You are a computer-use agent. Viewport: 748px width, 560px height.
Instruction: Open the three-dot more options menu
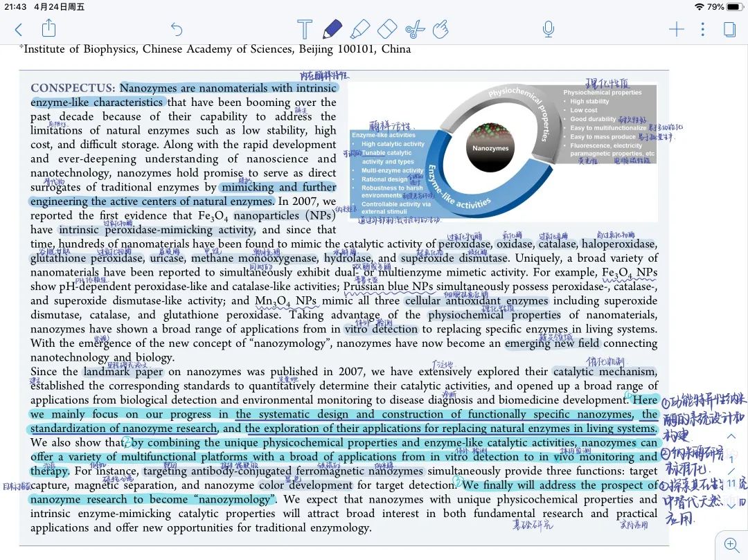702,29
